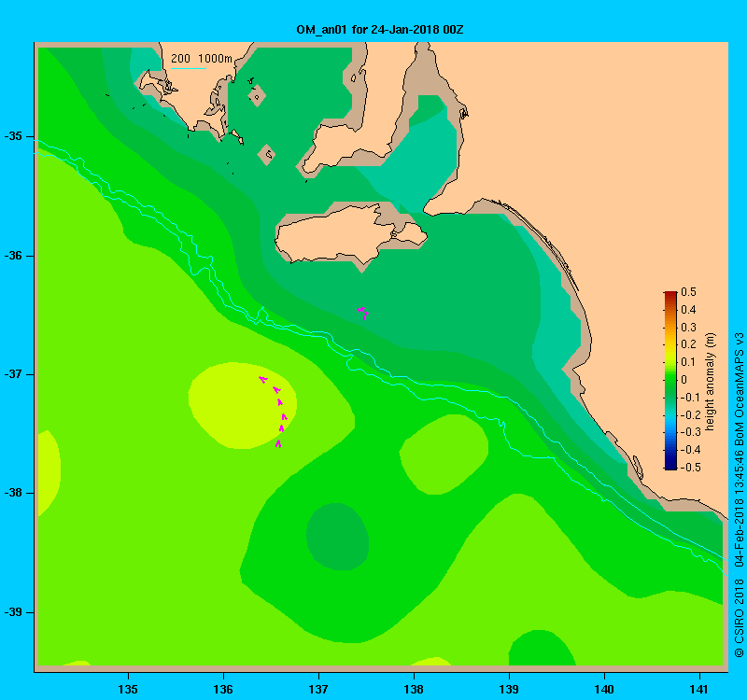This screenshot has height=700, width=747.
Task: Click the latitude label -36
Action: coord(13,256)
